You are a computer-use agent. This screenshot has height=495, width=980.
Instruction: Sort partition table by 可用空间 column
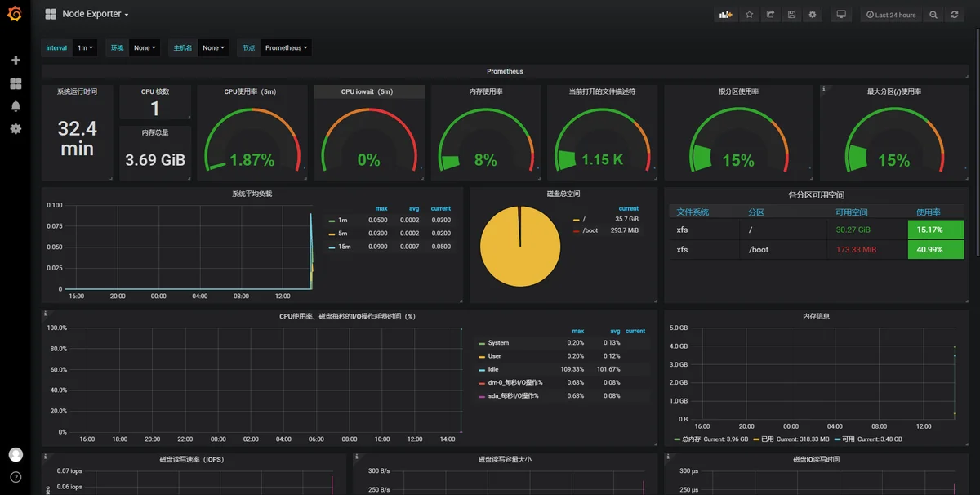click(851, 212)
